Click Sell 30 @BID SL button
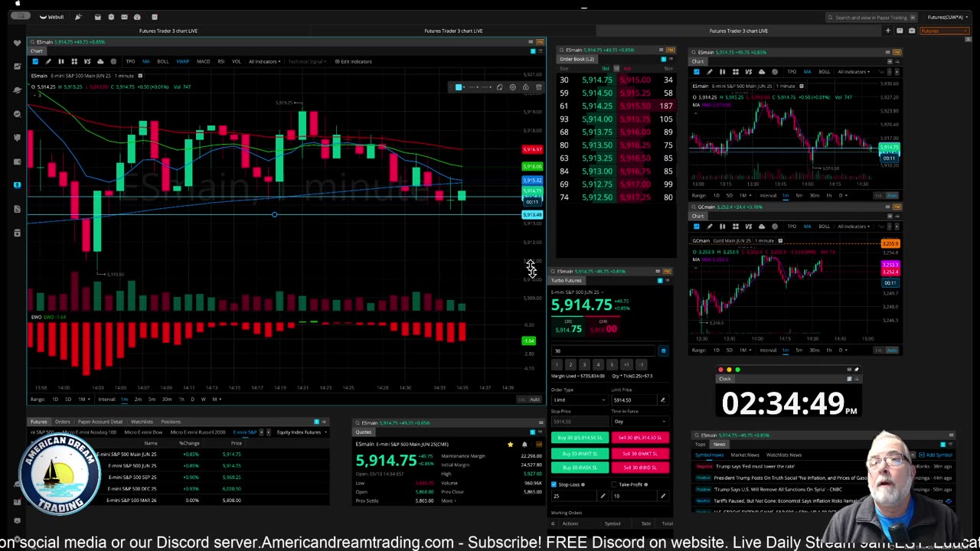The width and height of the screenshot is (980, 551). click(640, 467)
